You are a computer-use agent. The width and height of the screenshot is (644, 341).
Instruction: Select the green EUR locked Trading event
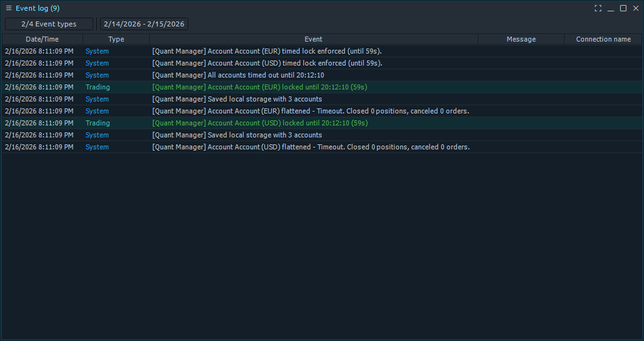pos(260,87)
